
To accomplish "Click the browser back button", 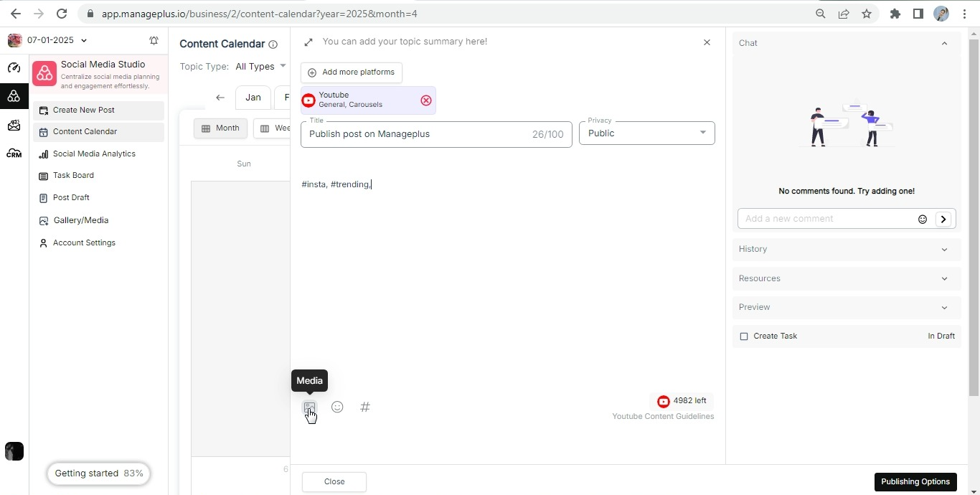I will tap(16, 14).
